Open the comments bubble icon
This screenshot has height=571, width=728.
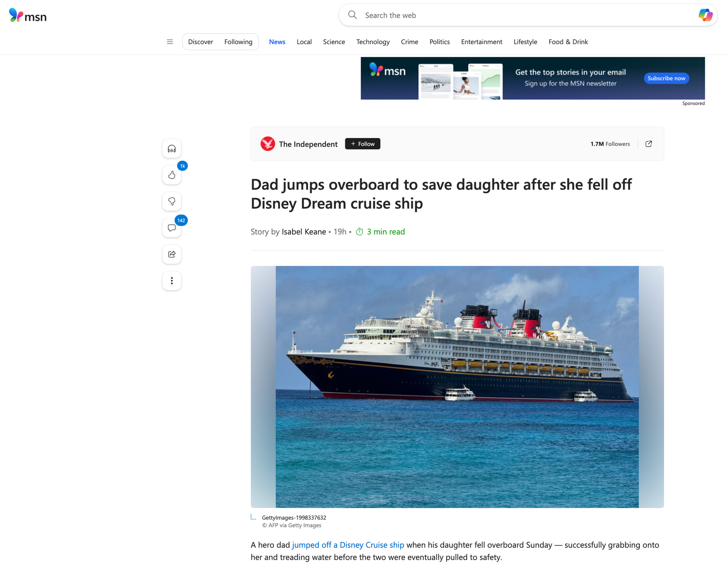pyautogui.click(x=172, y=228)
